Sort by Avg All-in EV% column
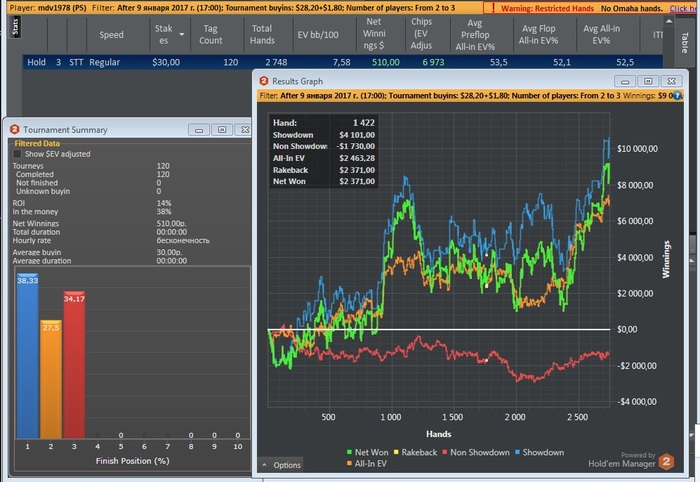This screenshot has height=482, width=700. pos(601,34)
